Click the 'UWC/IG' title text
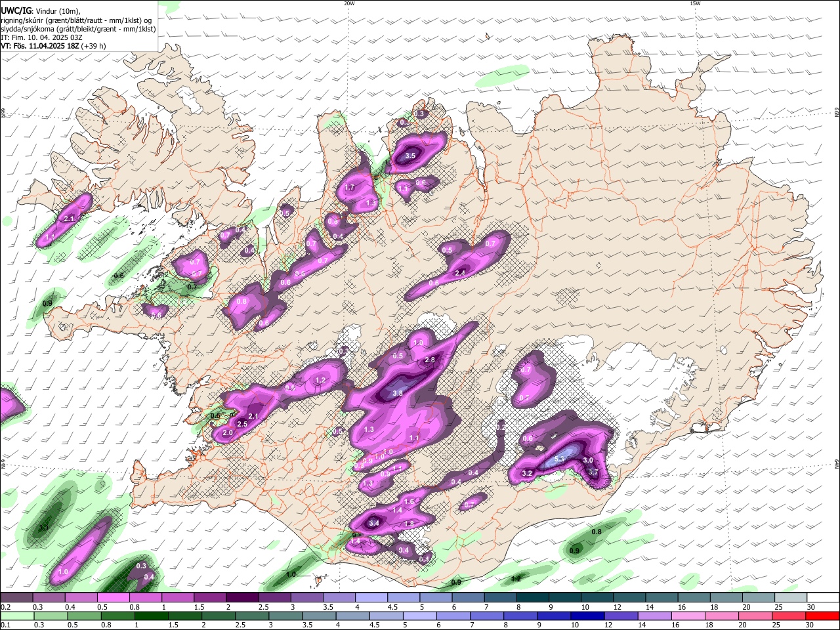The height and width of the screenshot is (630, 840). click(16, 10)
